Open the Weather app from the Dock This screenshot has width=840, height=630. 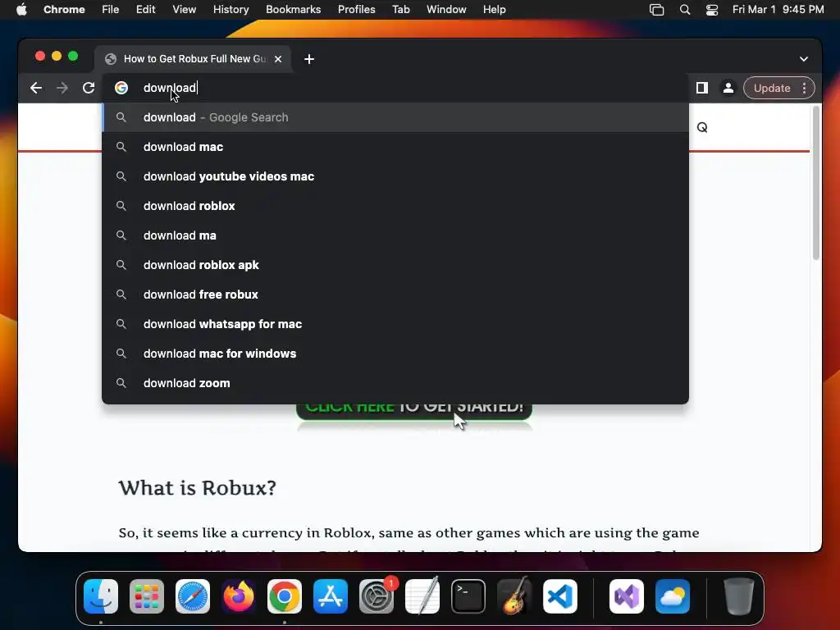coord(673,596)
